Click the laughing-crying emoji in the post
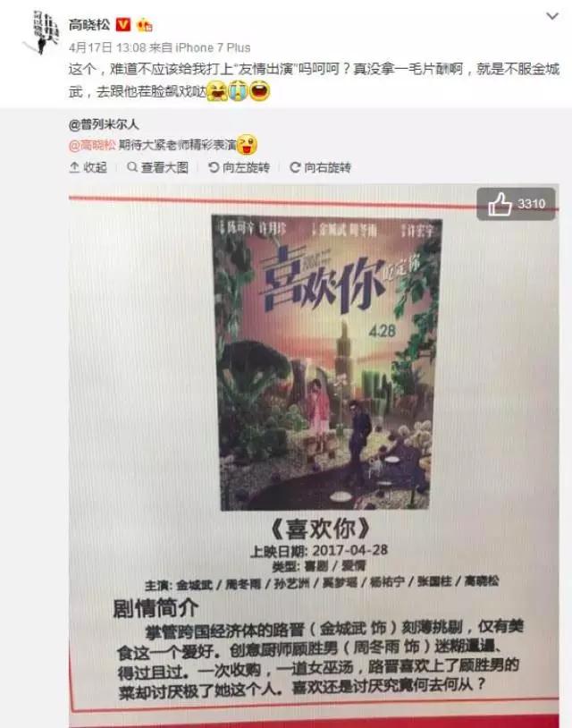The width and height of the screenshot is (572, 728). (x=216, y=90)
